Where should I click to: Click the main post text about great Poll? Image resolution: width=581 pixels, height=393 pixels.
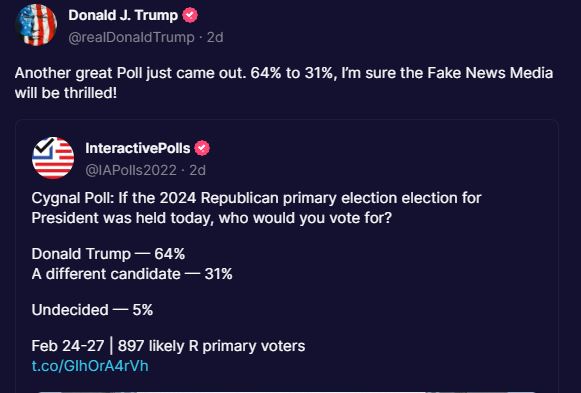(284, 83)
